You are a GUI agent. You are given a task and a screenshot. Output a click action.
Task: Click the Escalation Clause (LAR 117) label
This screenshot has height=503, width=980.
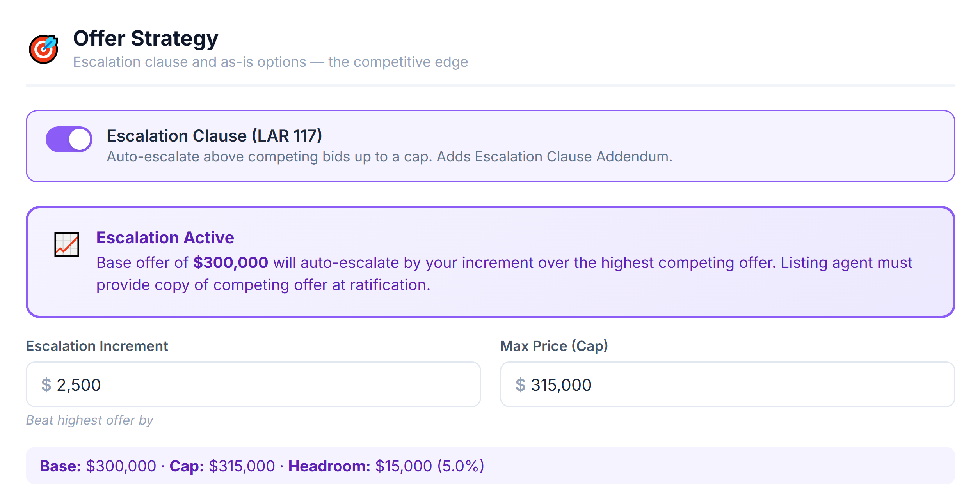215,135
